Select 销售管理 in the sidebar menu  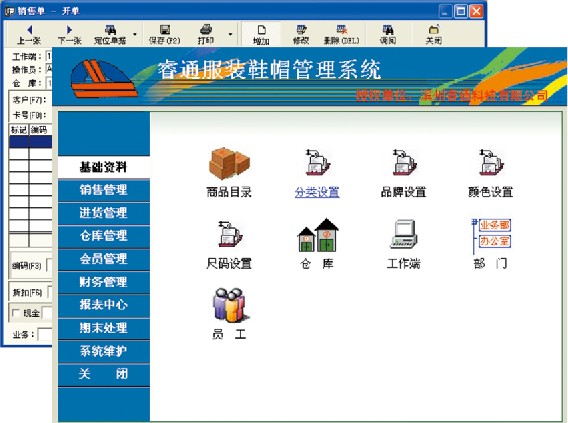tap(104, 190)
